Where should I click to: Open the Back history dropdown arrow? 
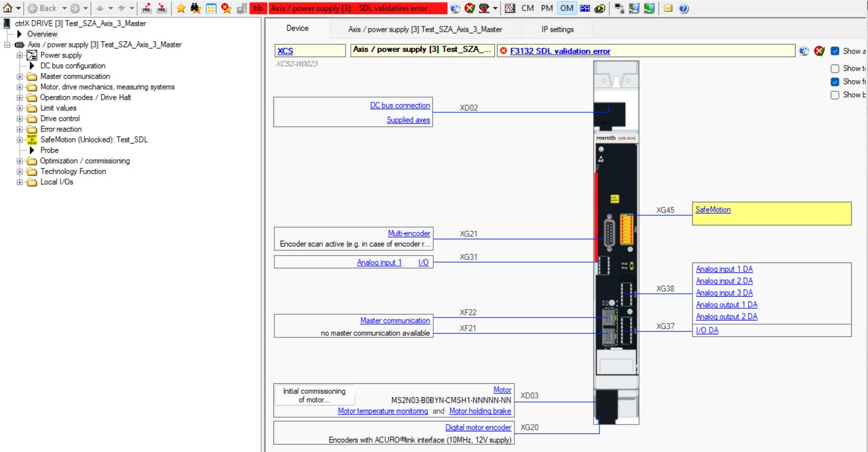[x=64, y=8]
